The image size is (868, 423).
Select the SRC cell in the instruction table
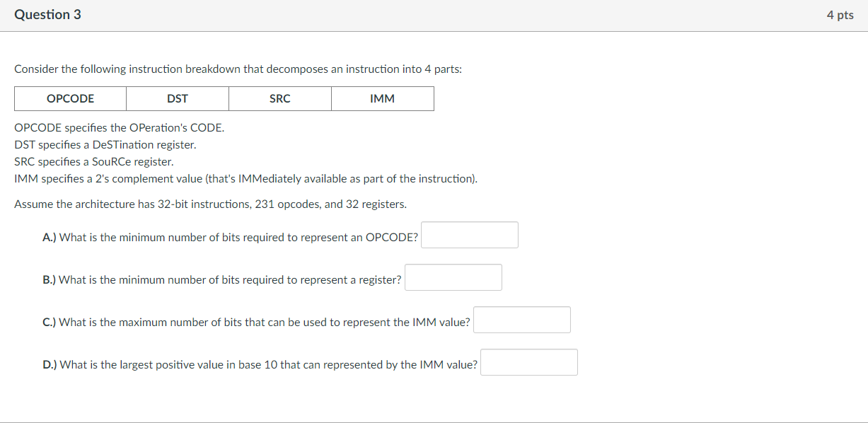[x=279, y=98]
